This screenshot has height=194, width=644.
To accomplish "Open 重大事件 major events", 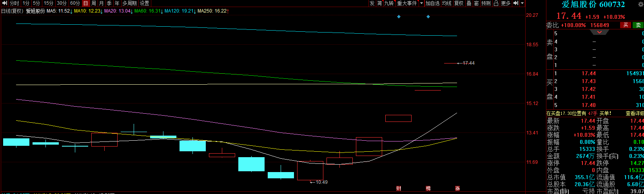I will pyautogui.click(x=407, y=3).
